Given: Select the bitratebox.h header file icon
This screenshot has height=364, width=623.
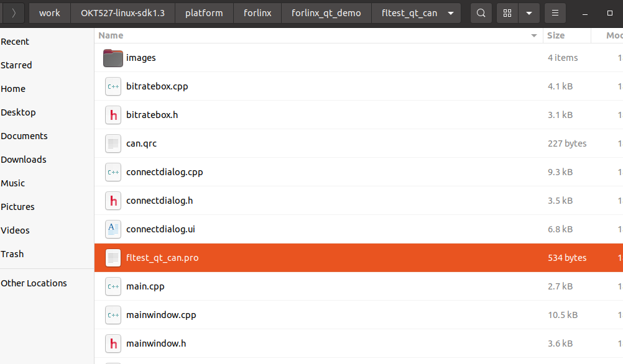Looking at the screenshot, I should pos(113,115).
